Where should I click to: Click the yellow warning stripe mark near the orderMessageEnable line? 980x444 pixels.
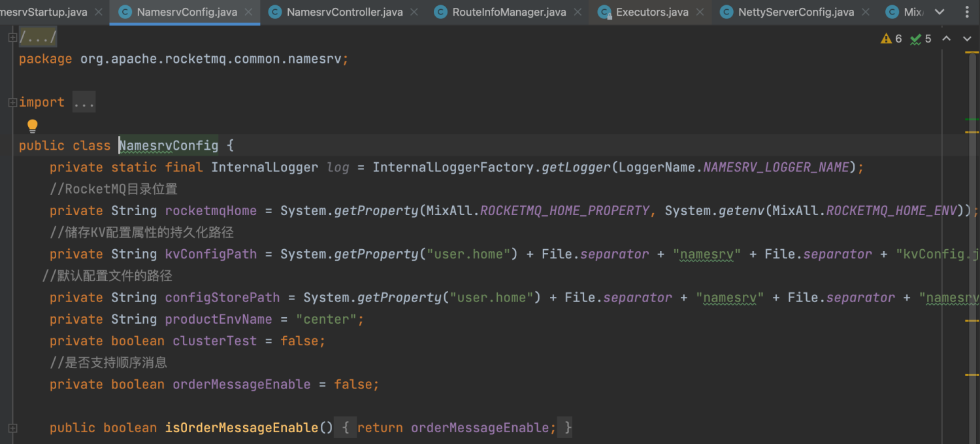pyautogui.click(x=972, y=375)
